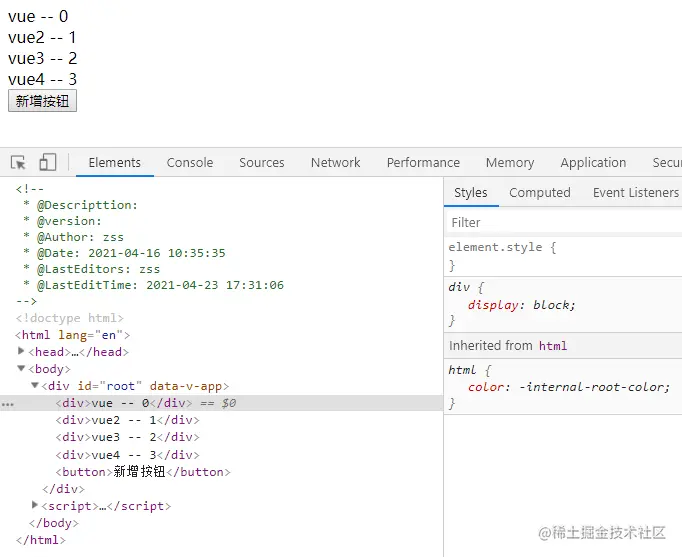The image size is (682, 557).
Task: Select the Styles sidebar tab
Action: 471,193
